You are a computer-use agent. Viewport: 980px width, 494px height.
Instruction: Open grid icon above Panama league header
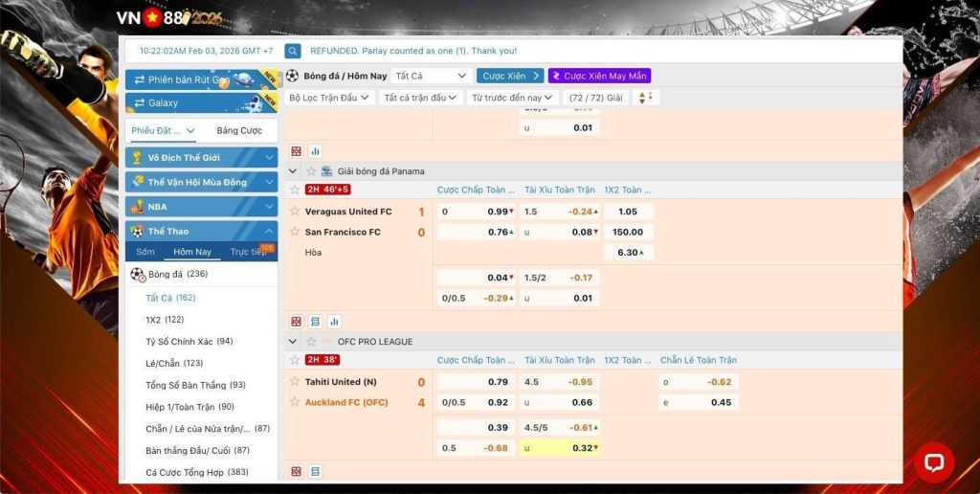click(x=297, y=151)
